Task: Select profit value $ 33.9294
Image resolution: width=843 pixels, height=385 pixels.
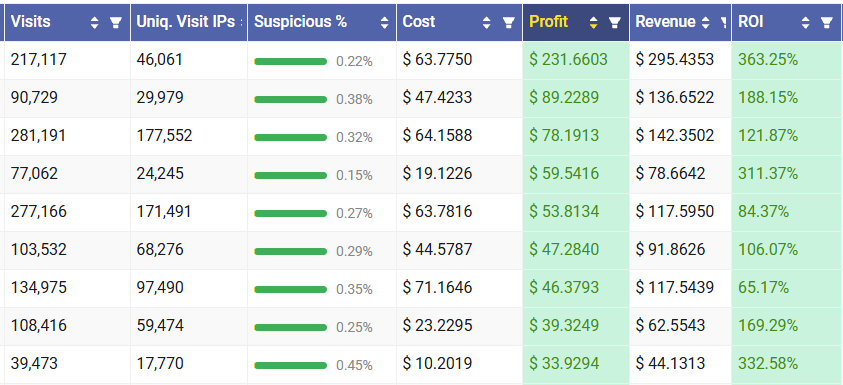Action: coord(564,363)
